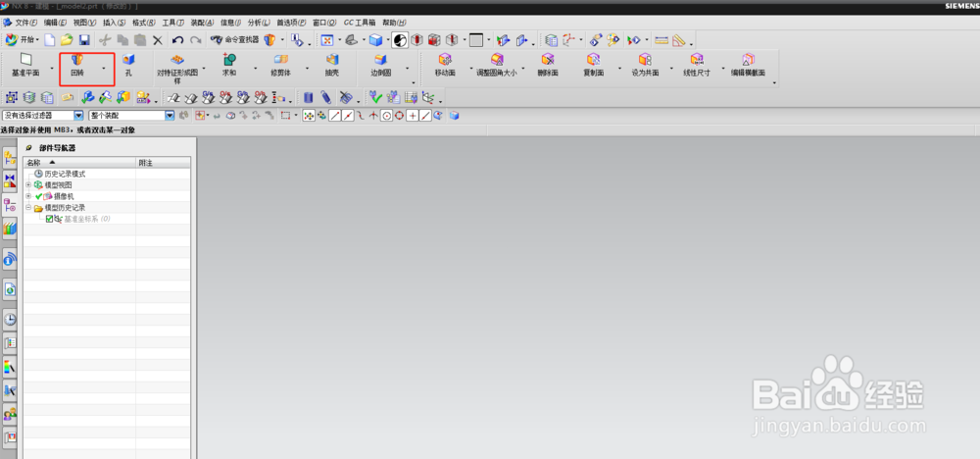The height and width of the screenshot is (459, 980).
Task: Toggle the 基准坐标系 checkbox in the navigator
Action: [x=49, y=219]
